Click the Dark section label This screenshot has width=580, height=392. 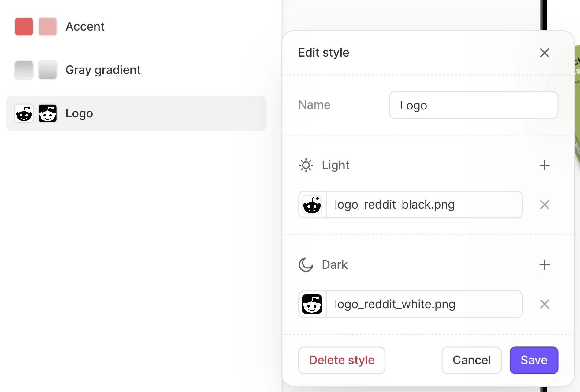click(x=335, y=265)
